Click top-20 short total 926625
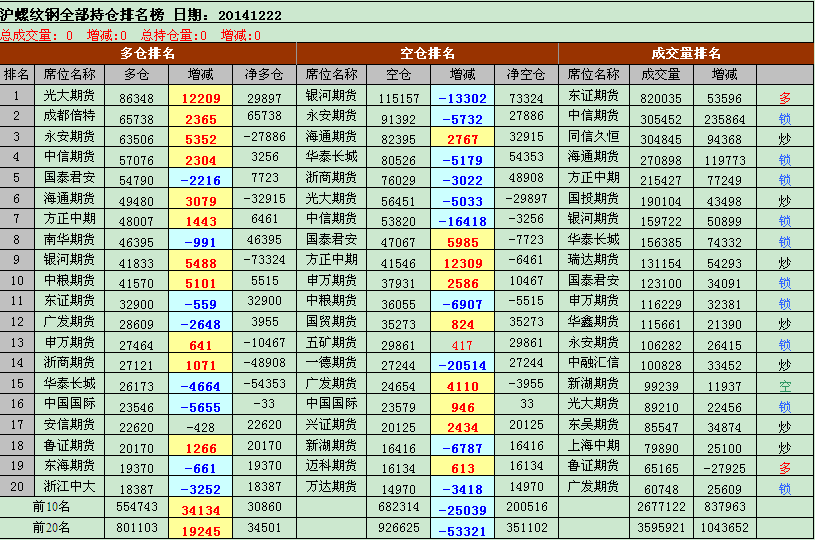This screenshot has width=815, height=540. point(398,528)
